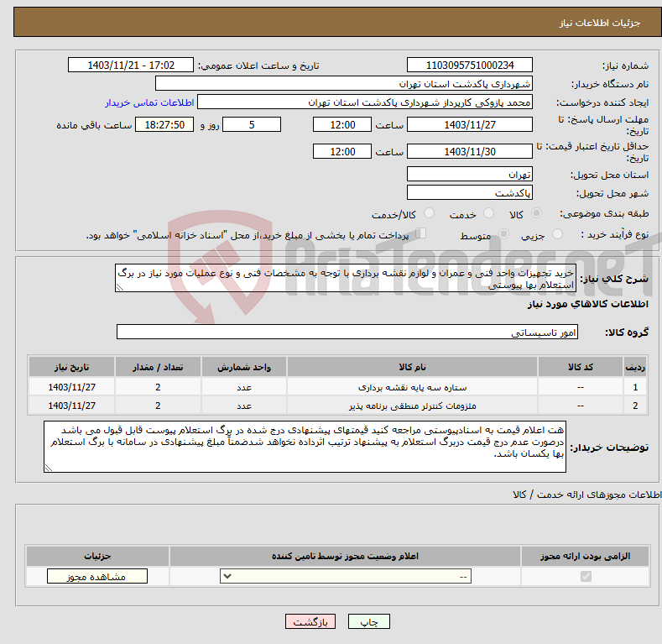Click the تعداد / مقدار column header
Image resolution: width=662 pixels, height=644 pixels.
tap(158, 367)
